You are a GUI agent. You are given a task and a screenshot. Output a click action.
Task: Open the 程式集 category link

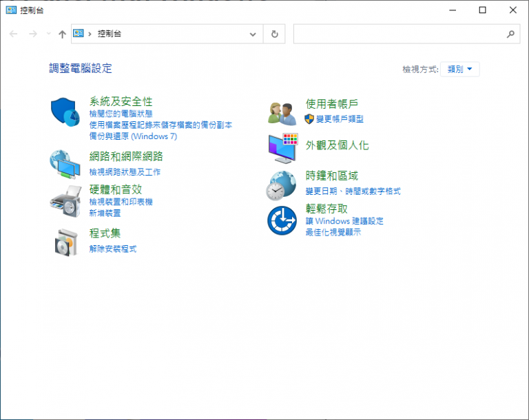pyautogui.click(x=105, y=233)
